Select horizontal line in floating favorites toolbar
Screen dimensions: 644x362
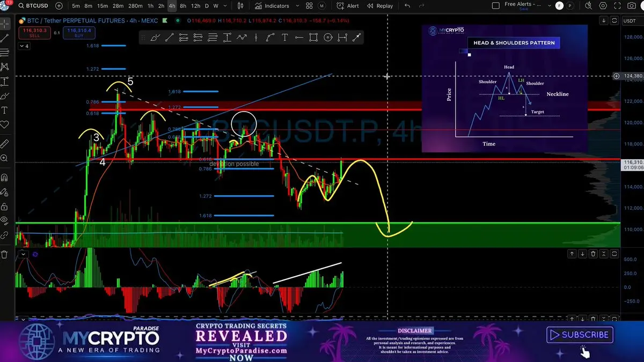299,38
